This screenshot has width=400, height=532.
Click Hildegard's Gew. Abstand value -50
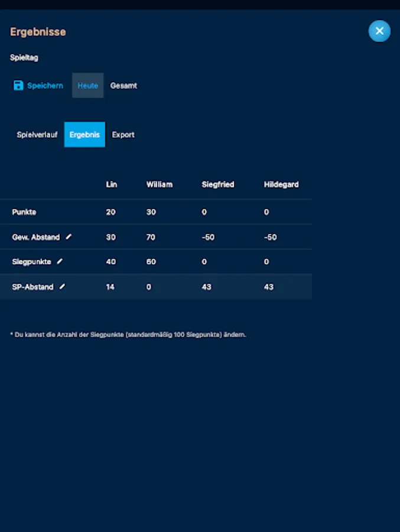pos(271,237)
